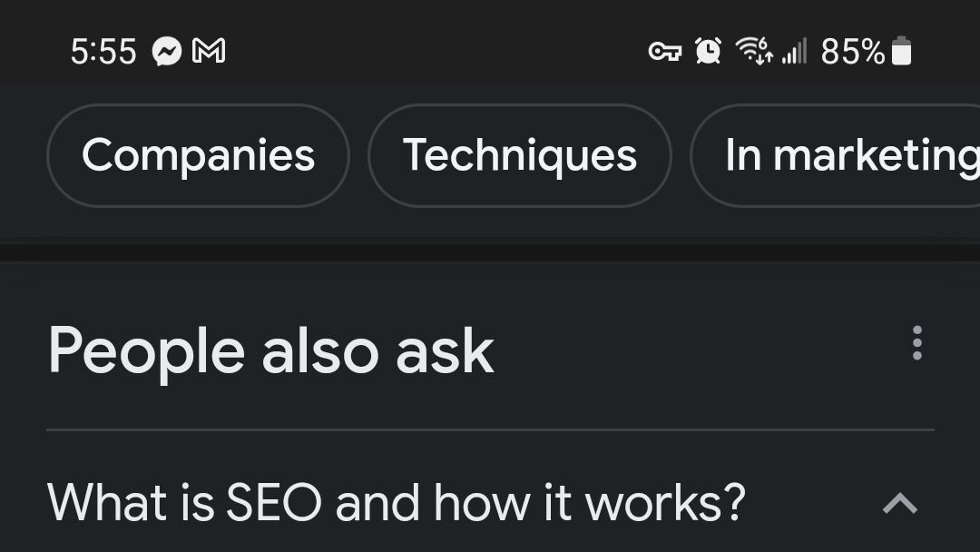Tap the 85% battery percentage text
Image resolution: width=980 pixels, height=552 pixels.
pyautogui.click(x=853, y=51)
